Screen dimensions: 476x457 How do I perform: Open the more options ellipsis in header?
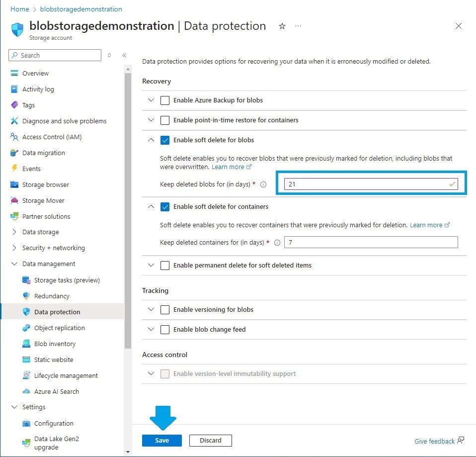tap(298, 26)
